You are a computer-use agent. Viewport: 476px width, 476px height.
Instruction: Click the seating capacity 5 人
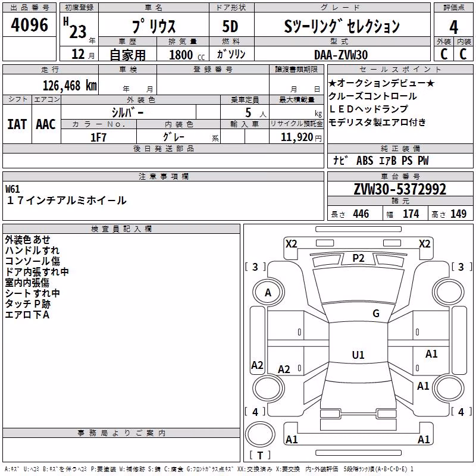pyautogui.click(x=256, y=112)
